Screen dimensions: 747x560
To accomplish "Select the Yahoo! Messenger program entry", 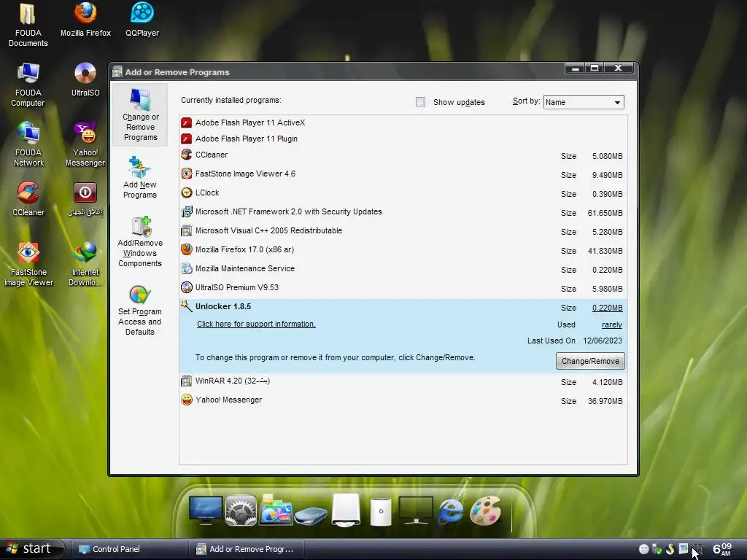I will pyautogui.click(x=403, y=400).
